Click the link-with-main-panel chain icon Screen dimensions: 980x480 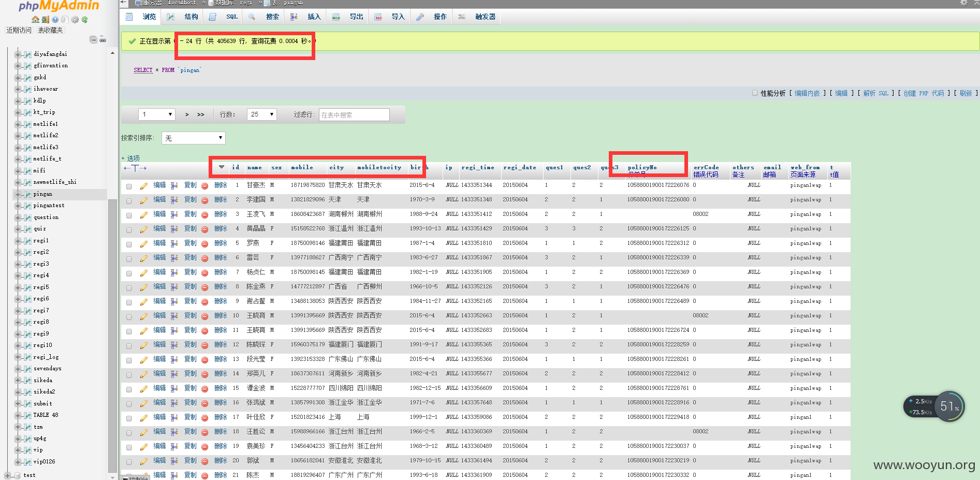pyautogui.click(x=103, y=40)
